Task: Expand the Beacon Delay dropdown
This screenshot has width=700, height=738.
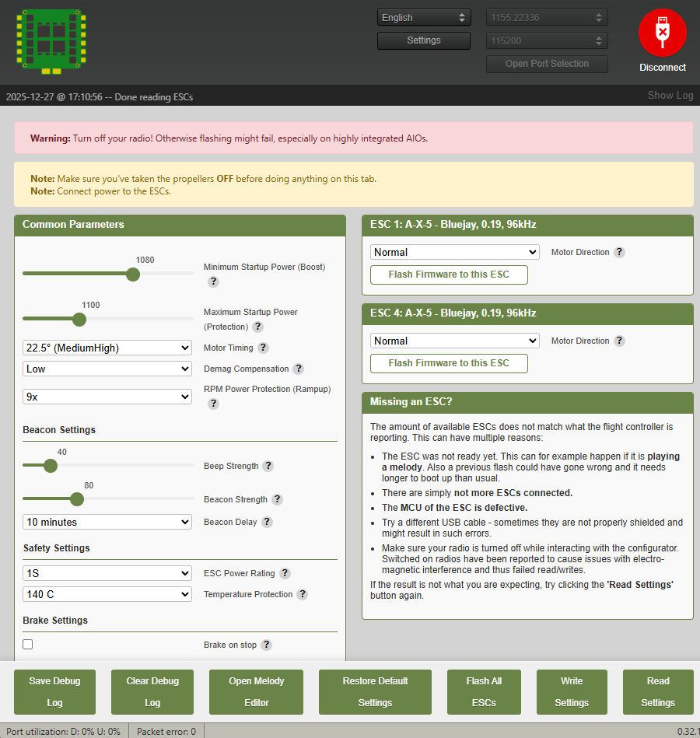Action: coord(107,523)
